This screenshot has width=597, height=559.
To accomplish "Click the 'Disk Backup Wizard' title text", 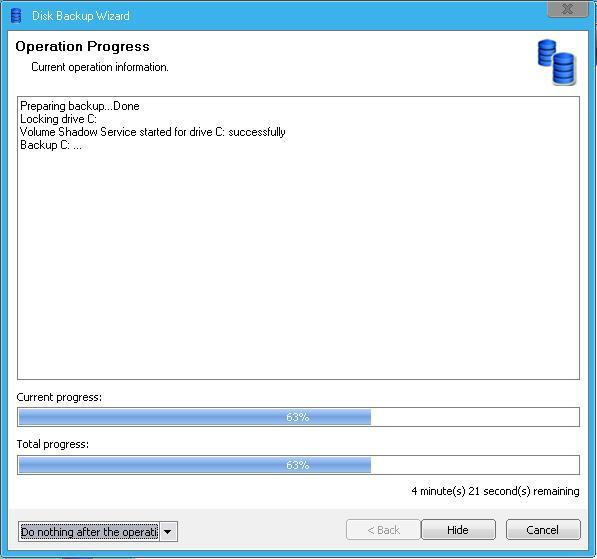I will coord(81,16).
